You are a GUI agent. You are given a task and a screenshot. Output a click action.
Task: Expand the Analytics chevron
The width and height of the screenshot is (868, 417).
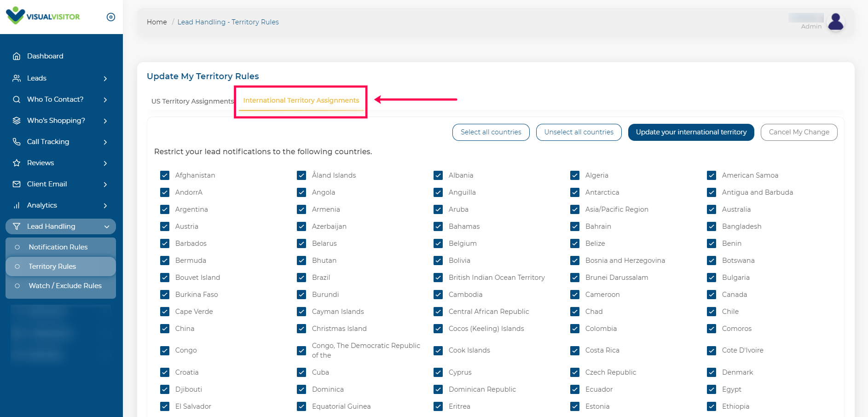(105, 206)
